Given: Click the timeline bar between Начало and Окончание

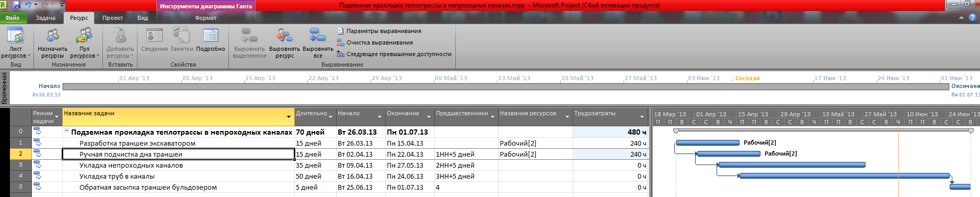Looking at the screenshot, I should (x=505, y=86).
